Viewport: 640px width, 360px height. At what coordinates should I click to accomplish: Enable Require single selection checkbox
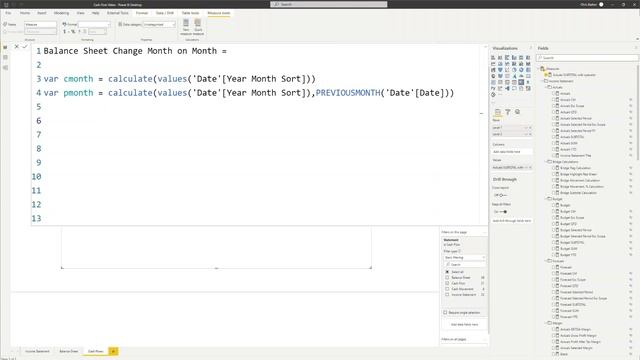(x=445, y=313)
